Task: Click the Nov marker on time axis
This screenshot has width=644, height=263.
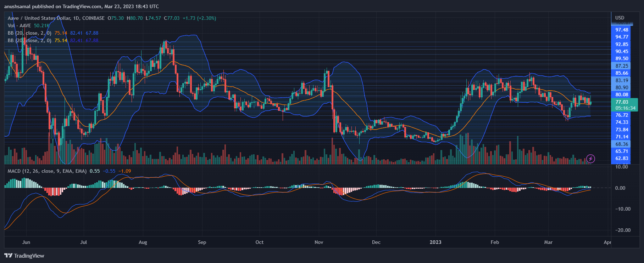Action: [x=319, y=242]
